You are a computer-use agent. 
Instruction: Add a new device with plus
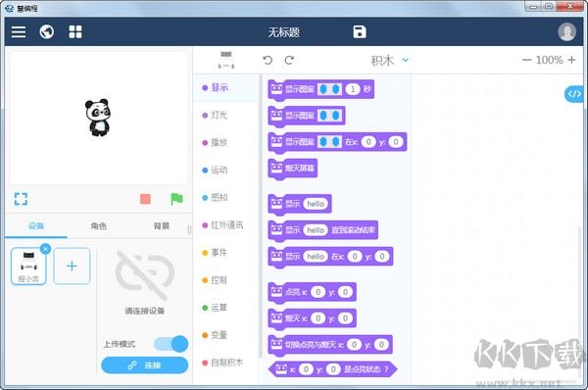(x=72, y=266)
